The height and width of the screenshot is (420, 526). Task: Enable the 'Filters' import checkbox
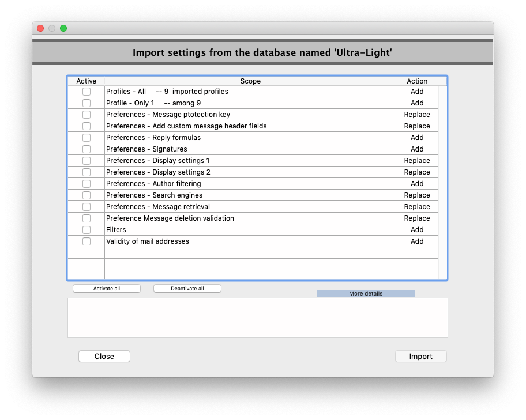(x=87, y=229)
